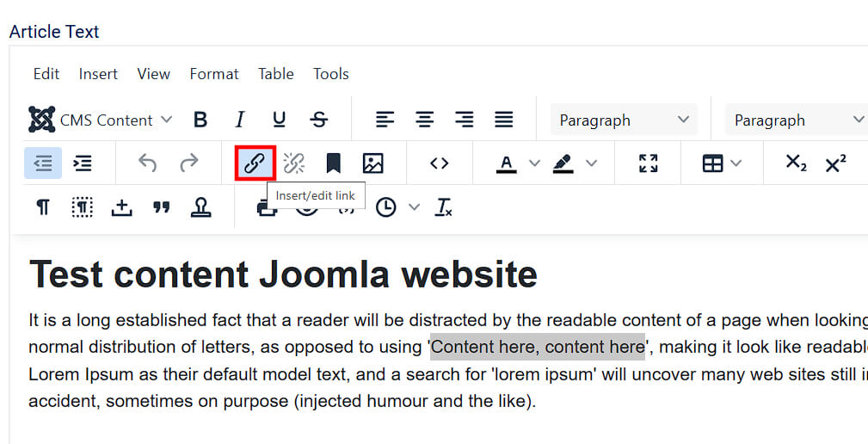The image size is (868, 444).
Task: Click the Remove link icon
Action: tap(294, 163)
